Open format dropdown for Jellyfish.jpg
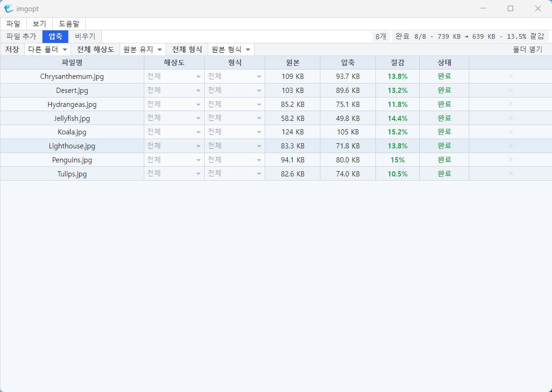 pos(234,118)
